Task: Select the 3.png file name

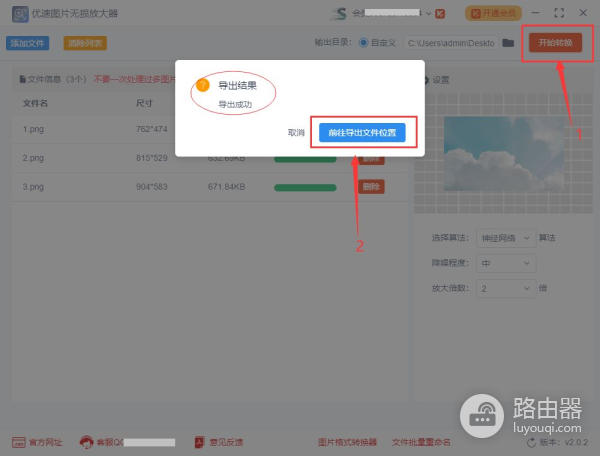Action: pyautogui.click(x=33, y=187)
